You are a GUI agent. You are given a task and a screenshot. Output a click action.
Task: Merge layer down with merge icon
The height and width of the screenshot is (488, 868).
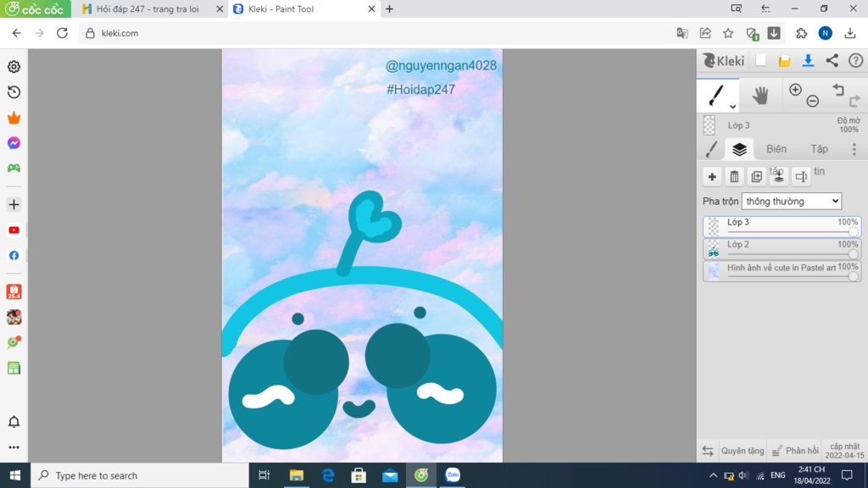[x=778, y=176]
